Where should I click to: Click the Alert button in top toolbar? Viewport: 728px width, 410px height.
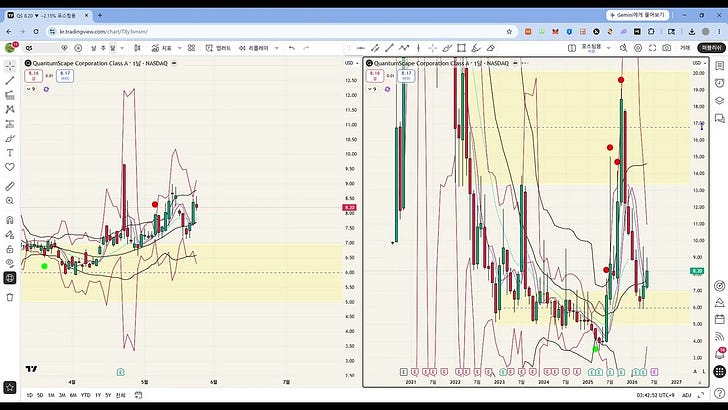[218, 48]
